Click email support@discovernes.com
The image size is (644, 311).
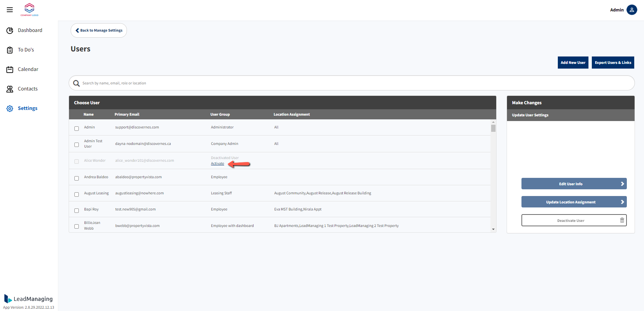click(137, 127)
